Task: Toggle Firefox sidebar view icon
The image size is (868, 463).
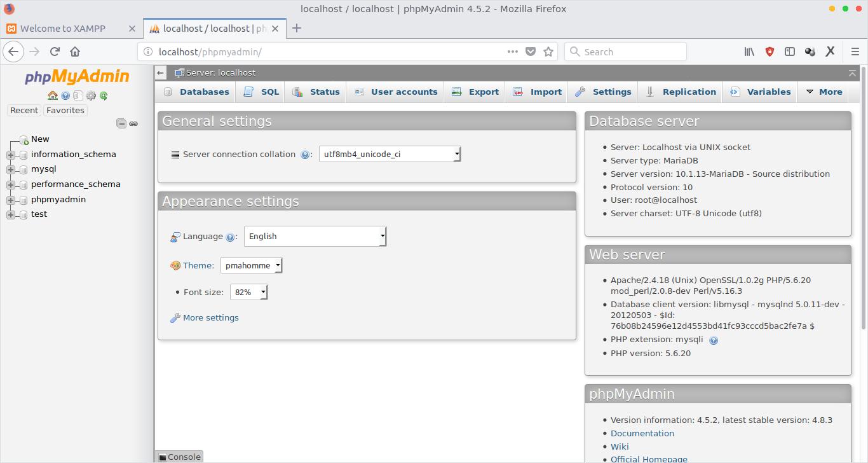Action: [790, 52]
